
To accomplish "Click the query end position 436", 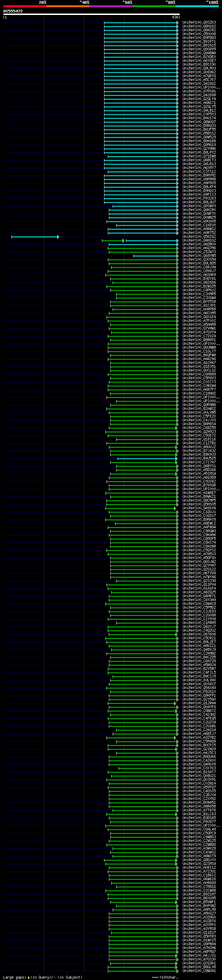I will click(x=175, y=17).
